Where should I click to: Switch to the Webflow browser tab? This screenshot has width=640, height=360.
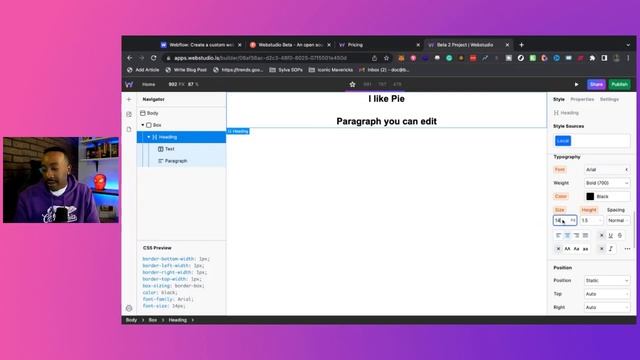(201, 45)
